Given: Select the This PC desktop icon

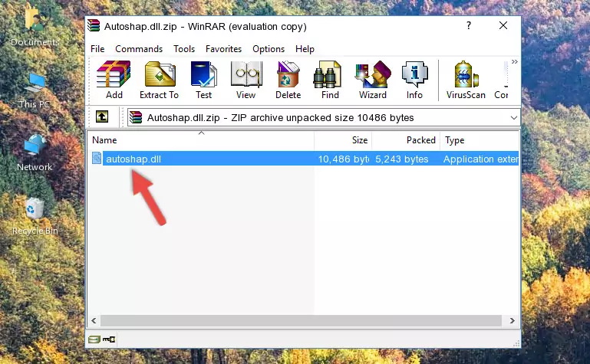Looking at the screenshot, I should tap(35, 90).
